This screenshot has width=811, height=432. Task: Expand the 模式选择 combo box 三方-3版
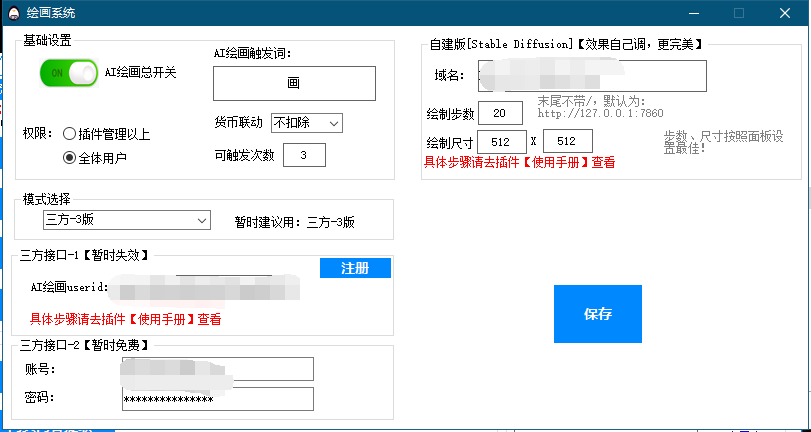127,220
